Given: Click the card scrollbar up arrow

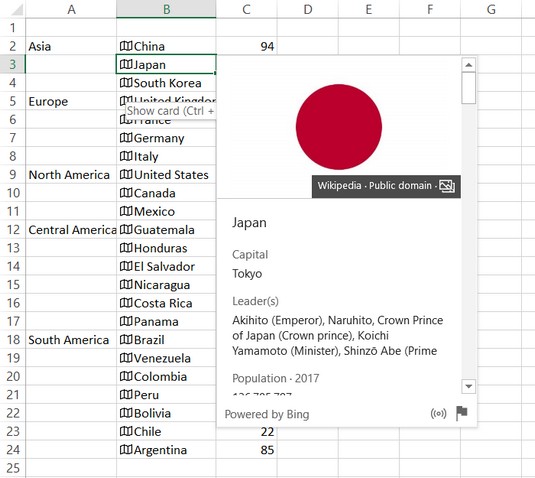Looking at the screenshot, I should 468,65.
